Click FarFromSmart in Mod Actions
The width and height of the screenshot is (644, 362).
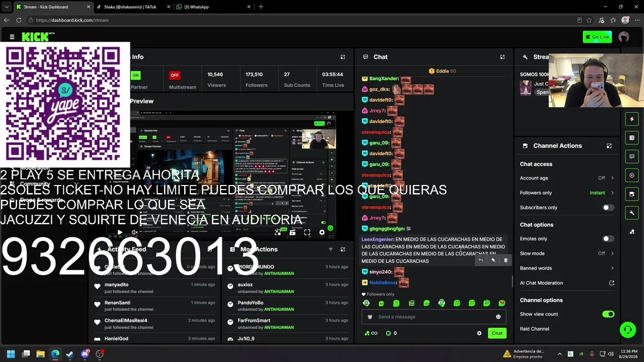pyautogui.click(x=254, y=321)
